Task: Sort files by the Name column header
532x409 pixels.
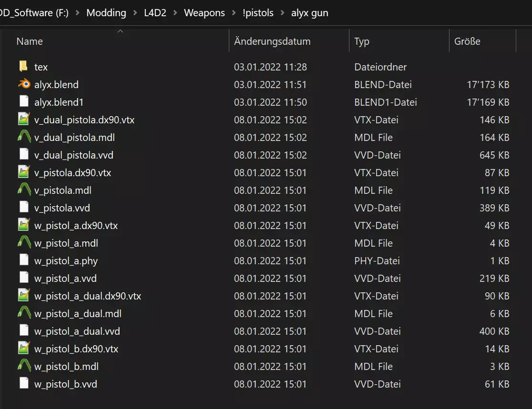Action: (x=30, y=41)
